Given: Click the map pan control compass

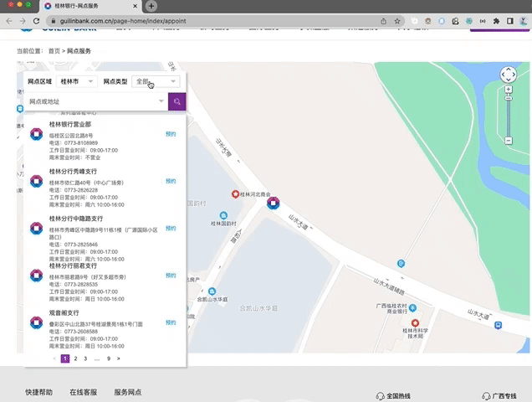Looking at the screenshot, I should (508, 75).
